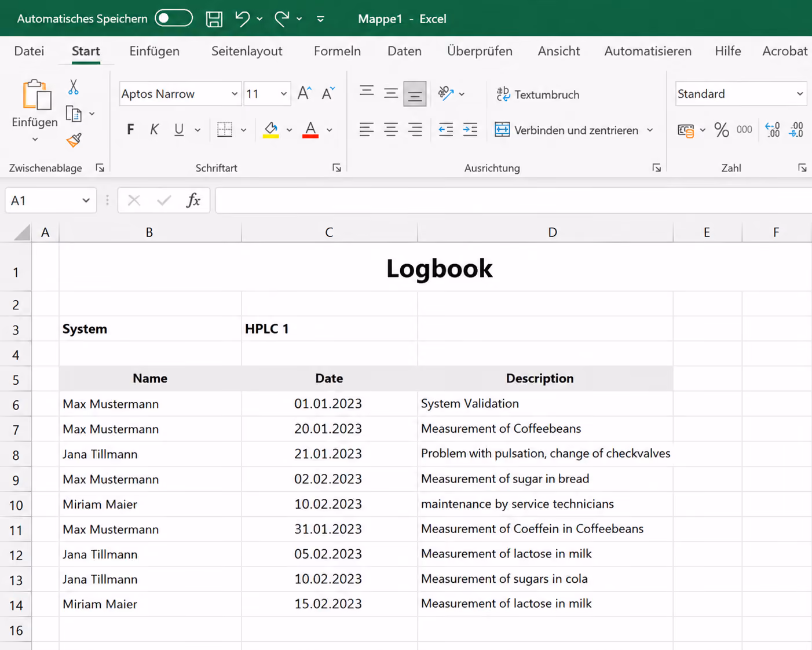
Task: Apply cell borders icon
Action: pyautogui.click(x=225, y=129)
